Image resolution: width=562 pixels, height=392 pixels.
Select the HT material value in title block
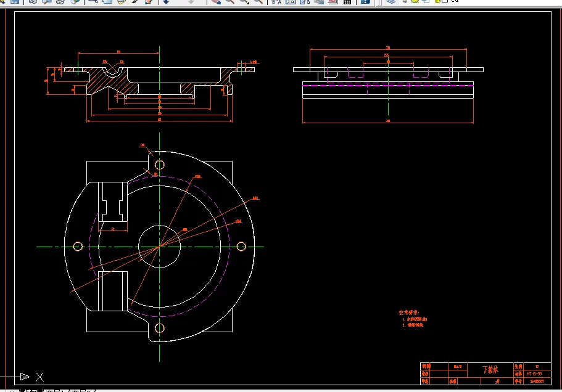(534, 374)
